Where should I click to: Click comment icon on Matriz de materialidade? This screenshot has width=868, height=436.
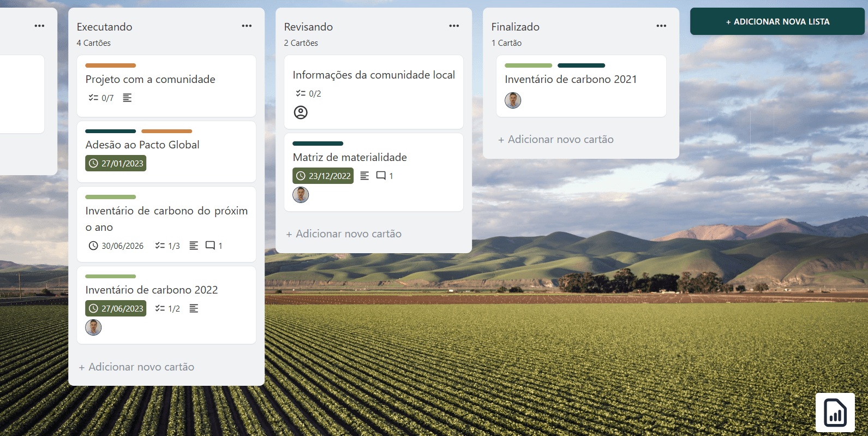point(381,176)
